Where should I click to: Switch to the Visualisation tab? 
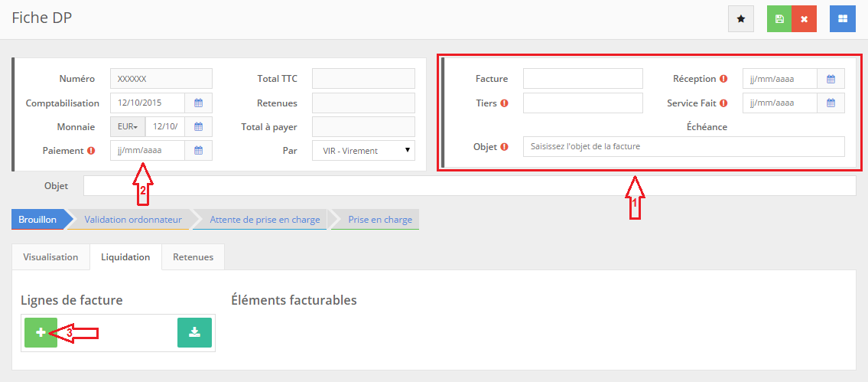click(x=50, y=257)
